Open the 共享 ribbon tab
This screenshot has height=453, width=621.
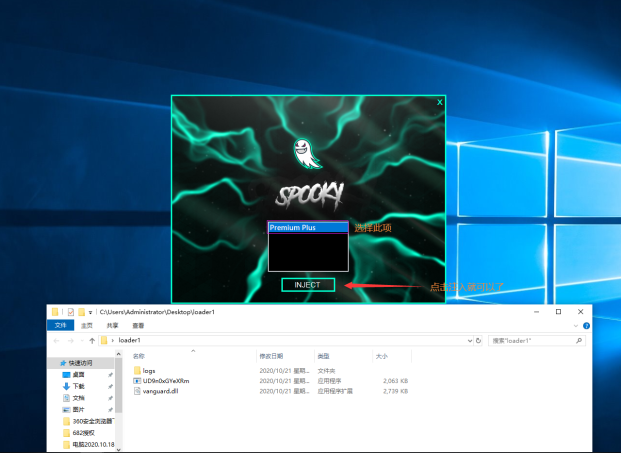tap(112, 325)
